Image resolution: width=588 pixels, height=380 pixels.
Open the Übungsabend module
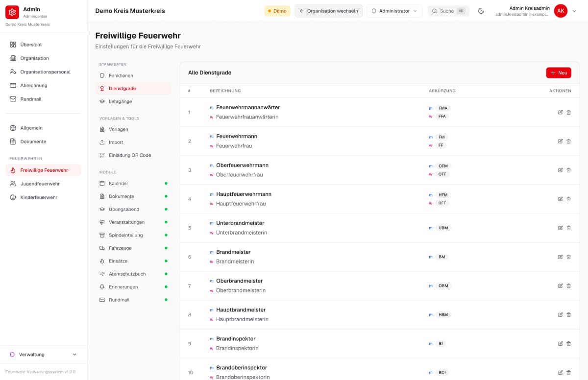[x=133, y=209]
